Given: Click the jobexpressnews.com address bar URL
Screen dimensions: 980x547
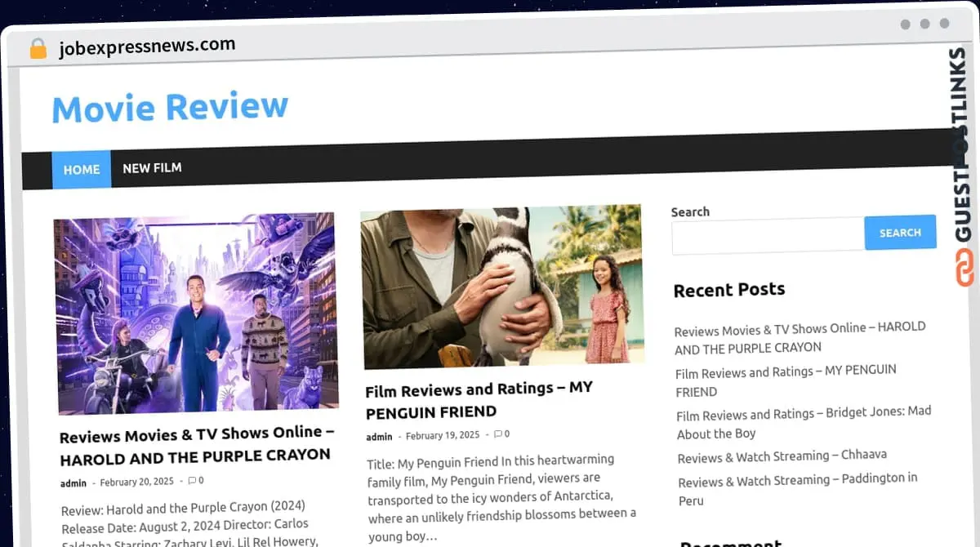Looking at the screenshot, I should tap(148, 47).
